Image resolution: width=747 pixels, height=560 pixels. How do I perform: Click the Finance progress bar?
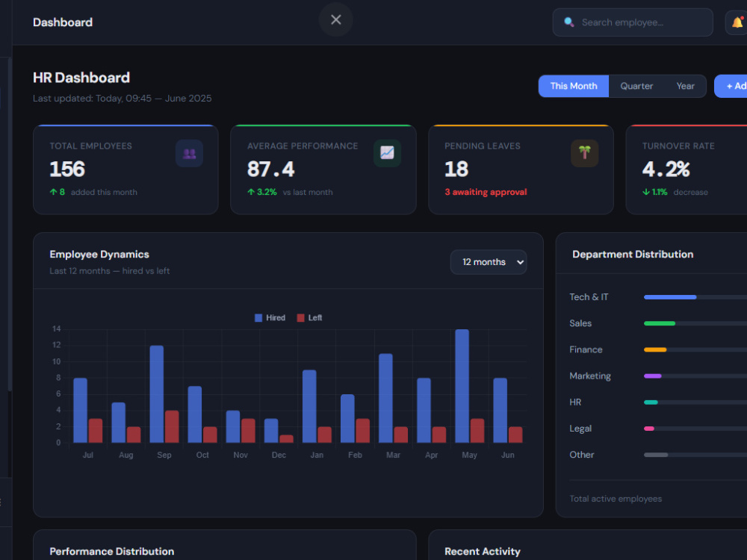pos(695,349)
